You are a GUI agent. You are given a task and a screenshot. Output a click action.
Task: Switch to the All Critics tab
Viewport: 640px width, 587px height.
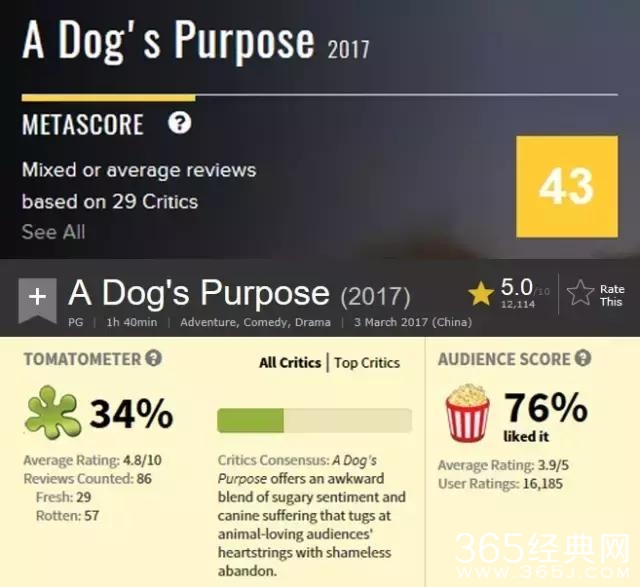290,363
